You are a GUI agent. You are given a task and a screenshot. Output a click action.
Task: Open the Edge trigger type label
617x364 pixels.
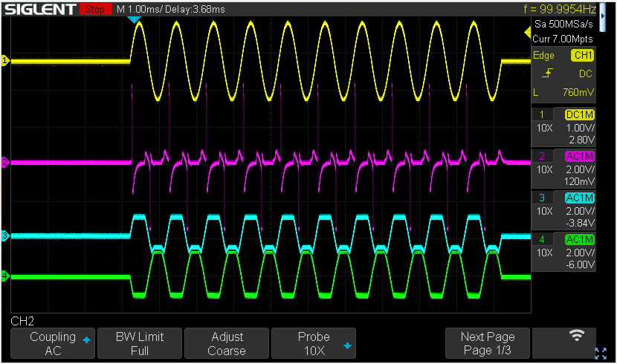point(543,56)
